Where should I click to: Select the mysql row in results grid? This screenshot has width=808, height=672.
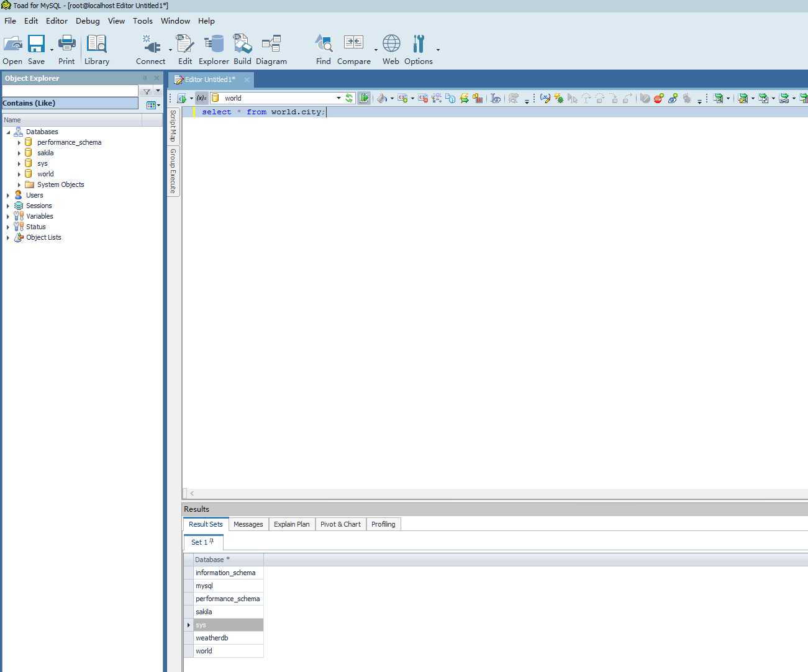click(x=228, y=586)
